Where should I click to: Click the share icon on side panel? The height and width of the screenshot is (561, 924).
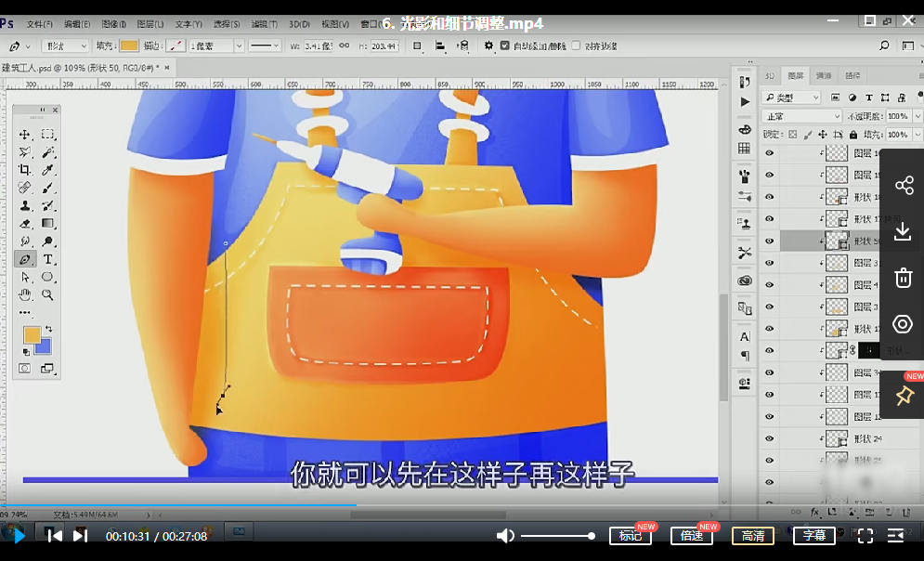[903, 186]
